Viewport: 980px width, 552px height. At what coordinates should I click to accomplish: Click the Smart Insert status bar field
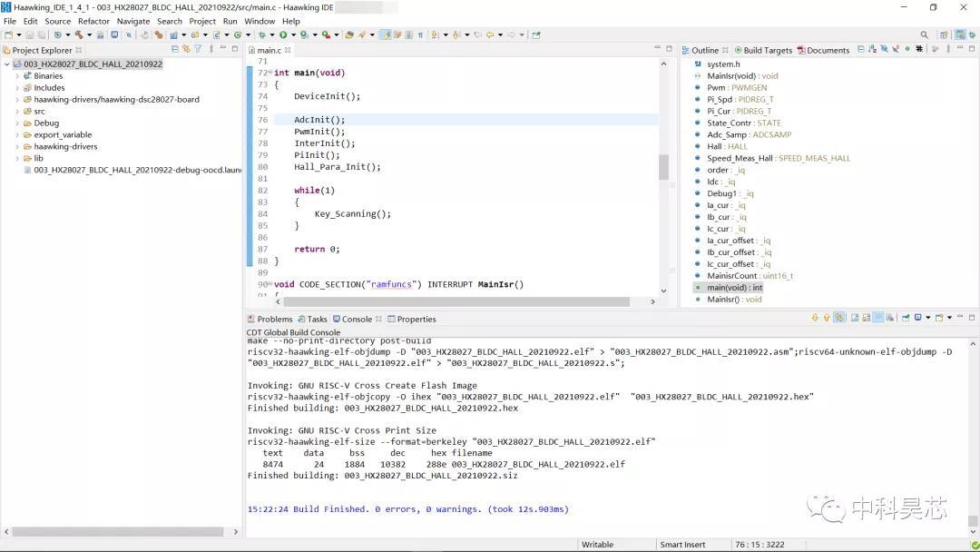[682, 545]
